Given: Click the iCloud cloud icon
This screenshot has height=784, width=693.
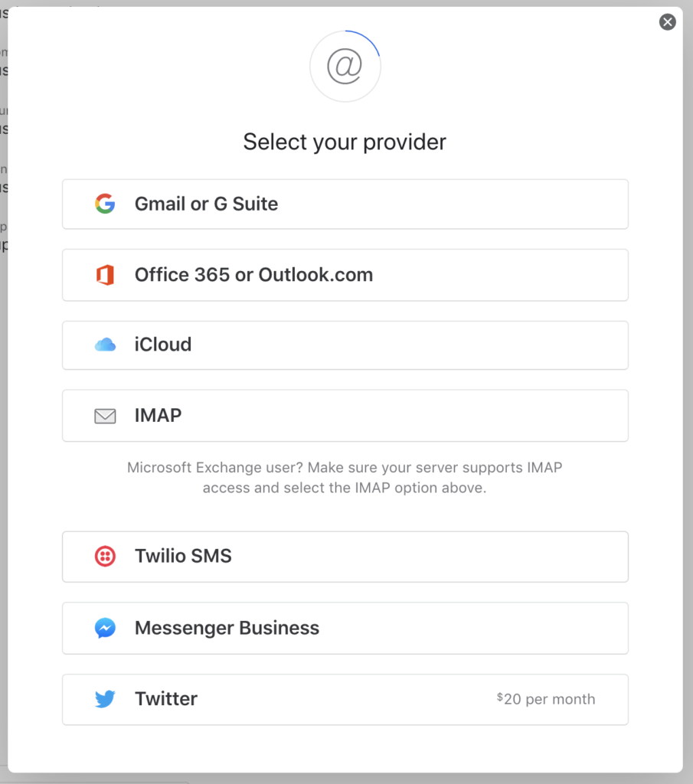Looking at the screenshot, I should [x=105, y=345].
